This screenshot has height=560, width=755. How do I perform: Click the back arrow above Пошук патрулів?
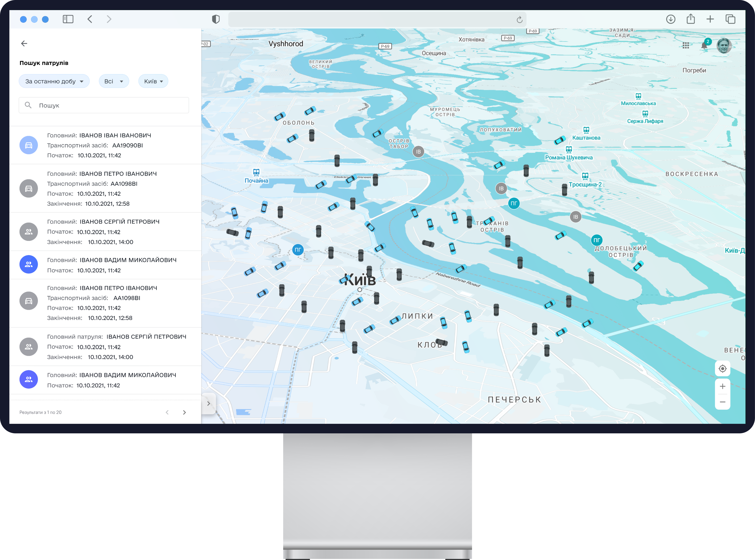pos(24,43)
